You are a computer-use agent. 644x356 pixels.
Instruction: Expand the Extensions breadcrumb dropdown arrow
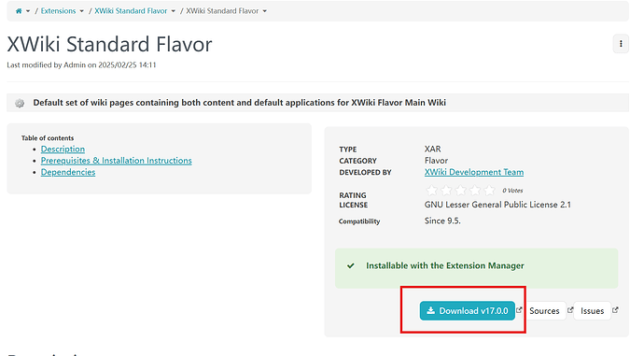(81, 11)
